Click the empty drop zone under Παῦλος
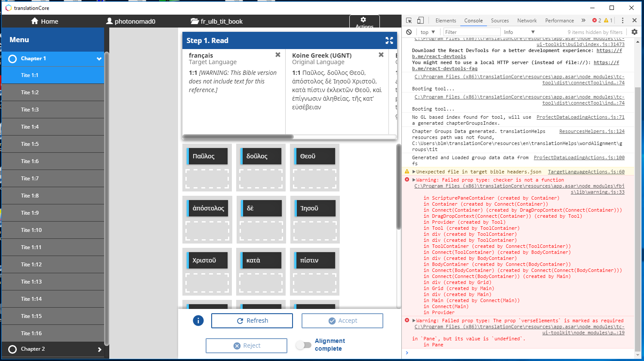This screenshot has width=644, height=361. 207,179
